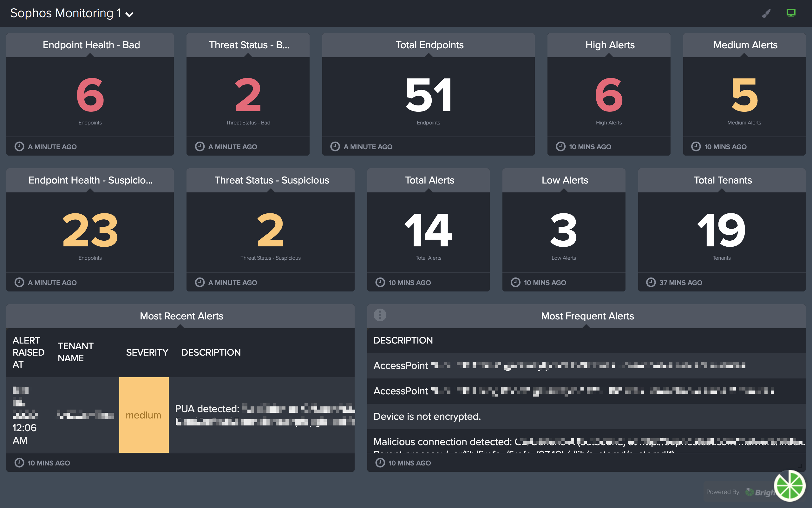The width and height of the screenshot is (812, 508).
Task: Click the TENANT NAME column header
Action: coord(75,352)
